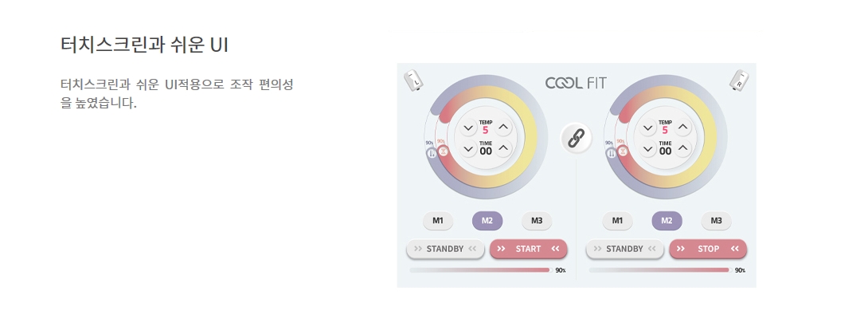
Task: Select M1 preset in right panel
Action: pos(618,221)
